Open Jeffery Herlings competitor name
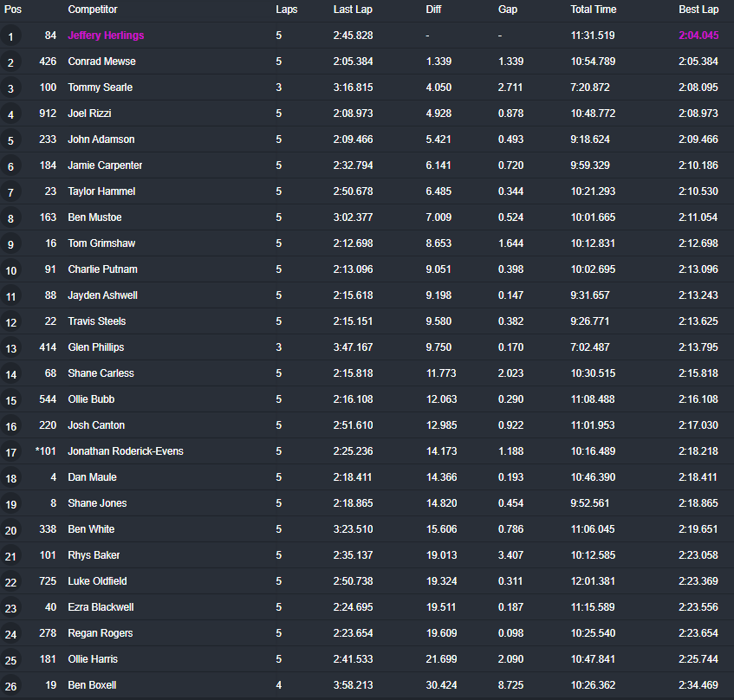This screenshot has width=734, height=700. [106, 36]
